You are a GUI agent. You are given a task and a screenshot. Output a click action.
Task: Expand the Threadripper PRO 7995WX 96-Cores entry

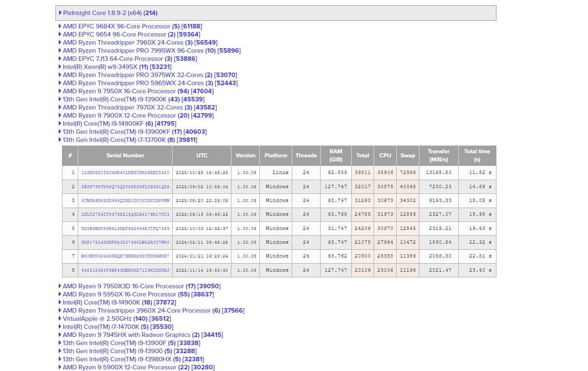(x=150, y=51)
